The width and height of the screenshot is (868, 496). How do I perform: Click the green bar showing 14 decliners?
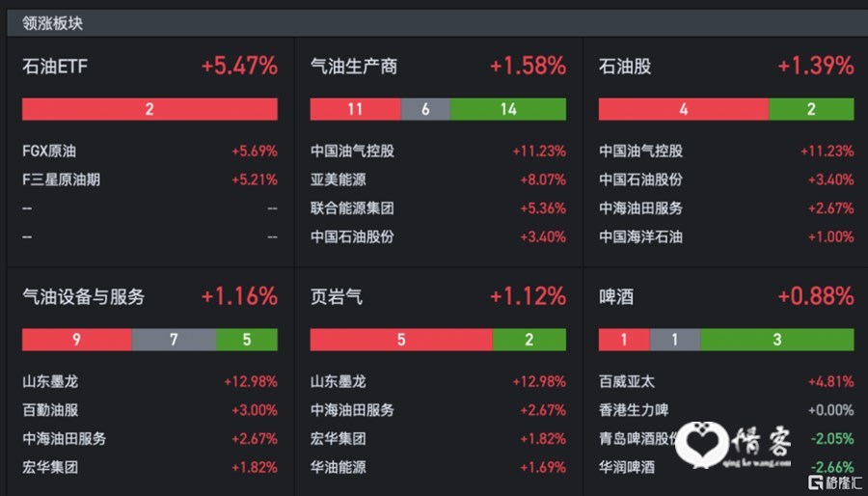pyautogui.click(x=507, y=109)
